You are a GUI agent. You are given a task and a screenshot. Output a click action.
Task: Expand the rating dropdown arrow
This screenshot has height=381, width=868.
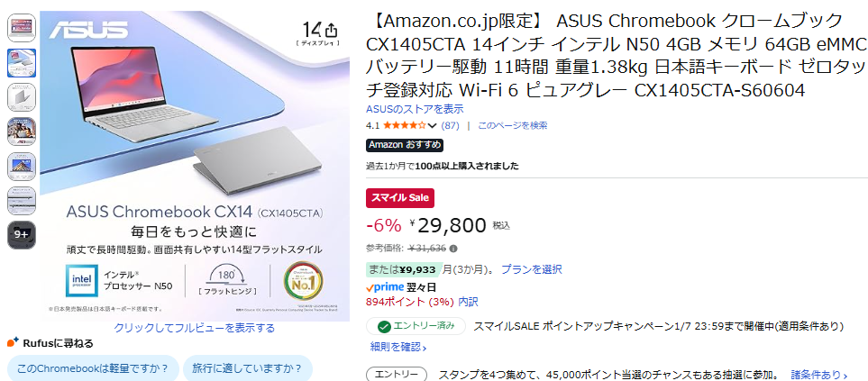pos(433,125)
